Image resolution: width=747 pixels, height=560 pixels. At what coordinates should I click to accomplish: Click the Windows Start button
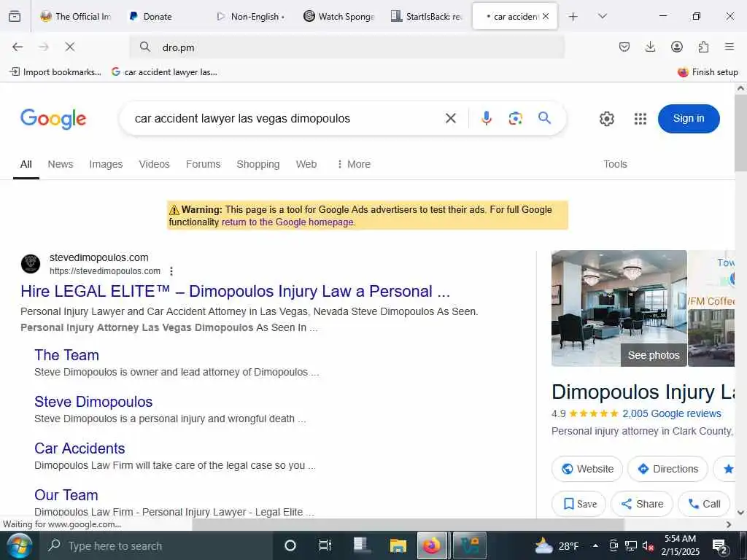(x=20, y=545)
